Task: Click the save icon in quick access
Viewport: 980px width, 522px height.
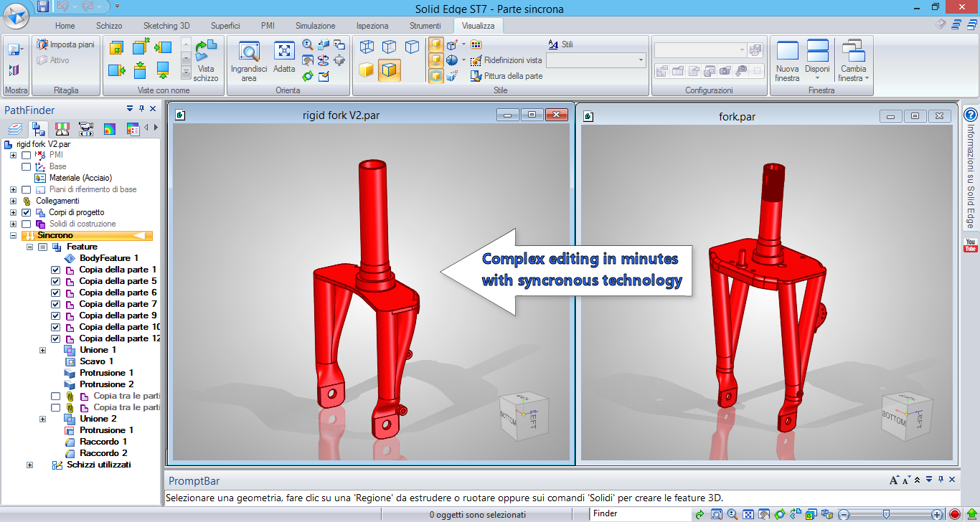Action: (x=43, y=6)
